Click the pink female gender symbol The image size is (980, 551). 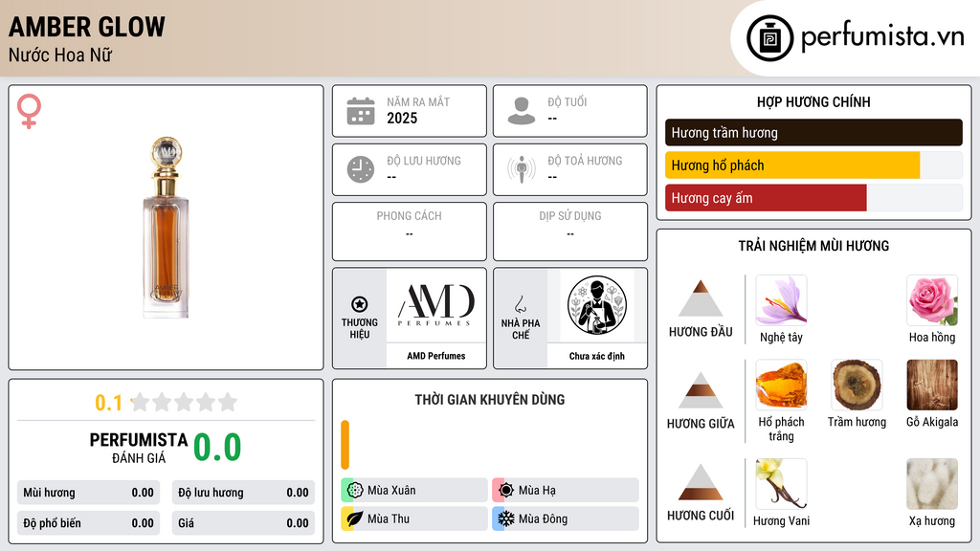coord(29,111)
